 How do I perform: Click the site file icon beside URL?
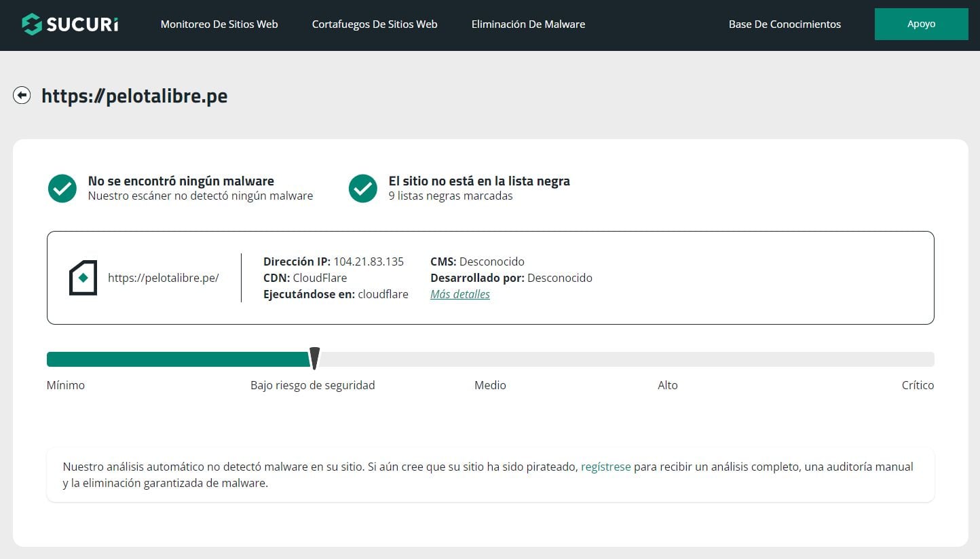pos(83,278)
